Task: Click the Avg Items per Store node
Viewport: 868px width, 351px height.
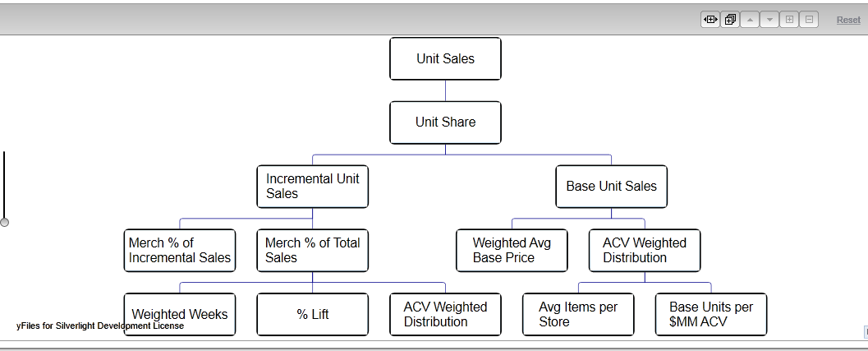Action: click(x=578, y=315)
